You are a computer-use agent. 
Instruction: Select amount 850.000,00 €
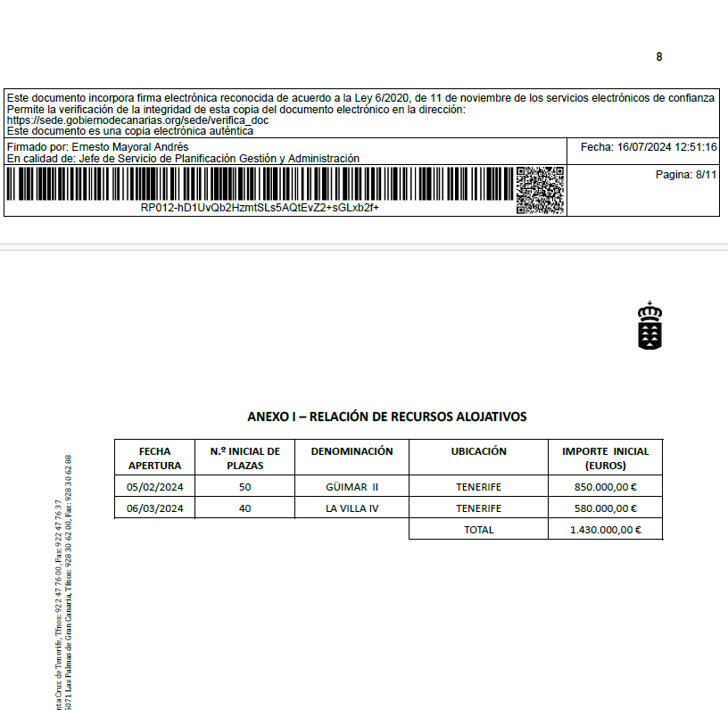click(x=606, y=487)
